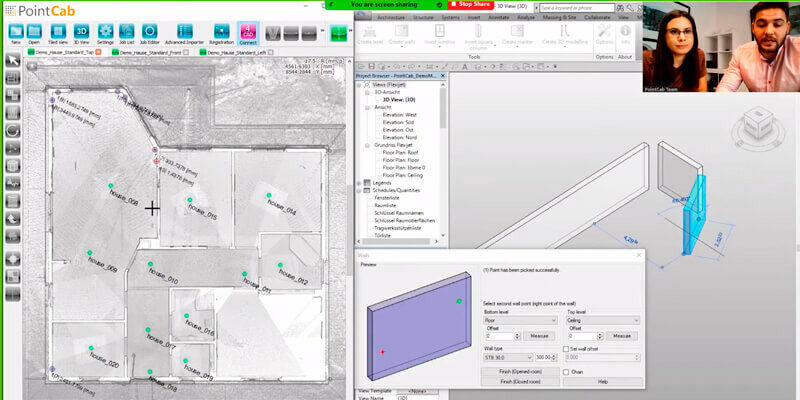Click the pink 4Cab Connect icon
The height and width of the screenshot is (400, 800).
point(248,32)
